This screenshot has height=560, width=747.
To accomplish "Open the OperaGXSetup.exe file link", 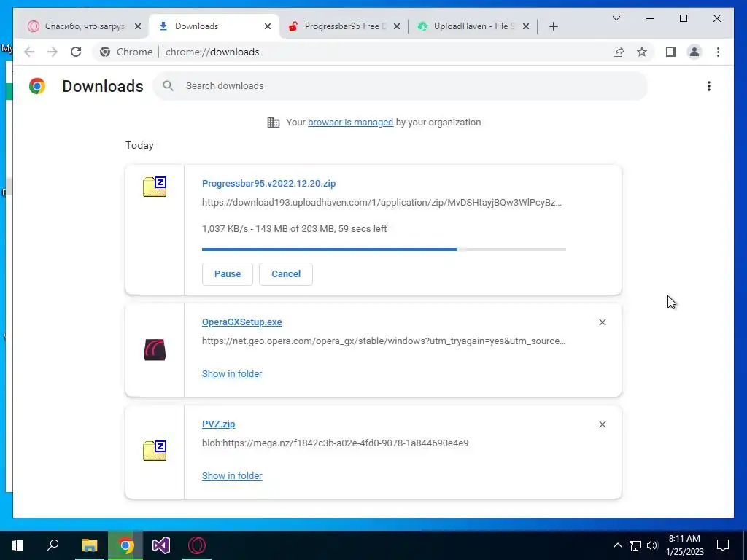I will point(241,322).
